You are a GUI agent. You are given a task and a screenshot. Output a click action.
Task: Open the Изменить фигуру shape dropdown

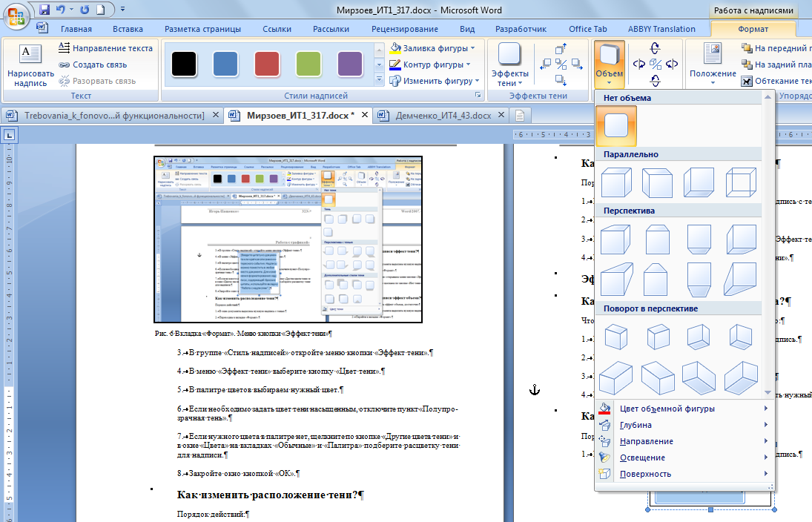tap(434, 81)
